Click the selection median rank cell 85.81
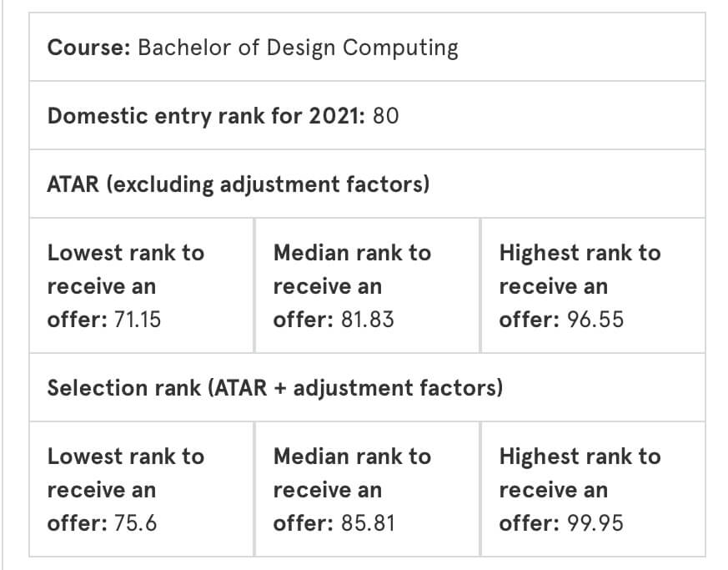The height and width of the screenshot is (570, 728). (x=367, y=489)
